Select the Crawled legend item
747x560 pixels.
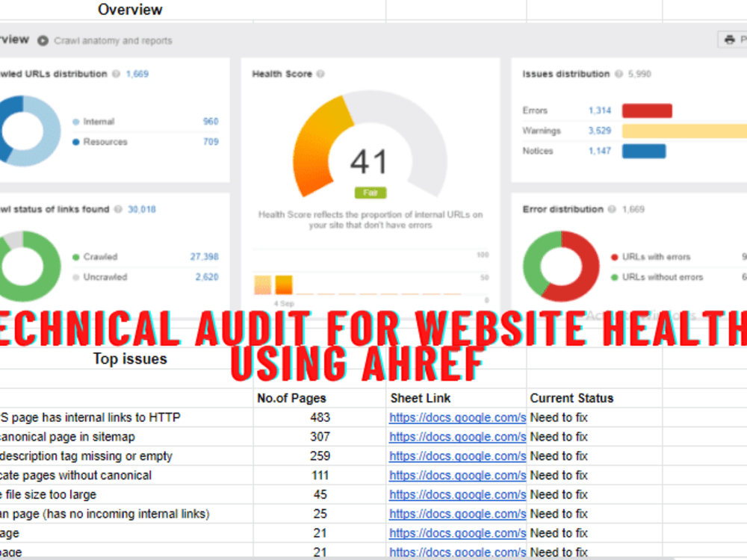(95, 257)
